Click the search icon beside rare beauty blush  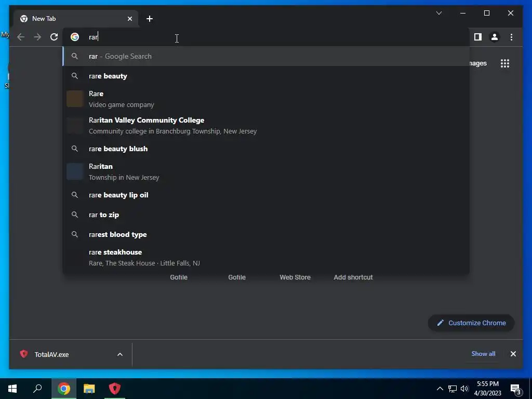click(x=75, y=149)
